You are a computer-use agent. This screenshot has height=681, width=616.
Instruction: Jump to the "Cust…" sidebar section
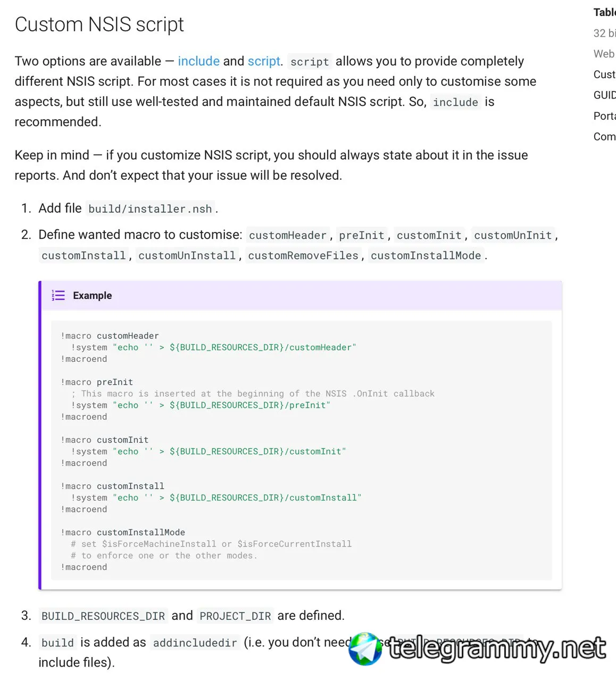pyautogui.click(x=604, y=74)
